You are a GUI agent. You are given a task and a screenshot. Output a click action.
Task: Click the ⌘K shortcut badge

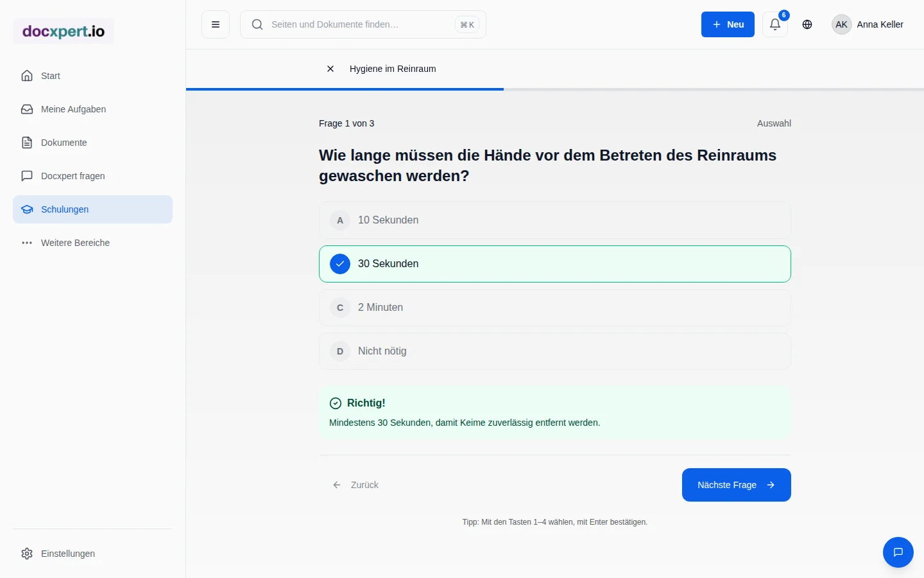pos(467,24)
